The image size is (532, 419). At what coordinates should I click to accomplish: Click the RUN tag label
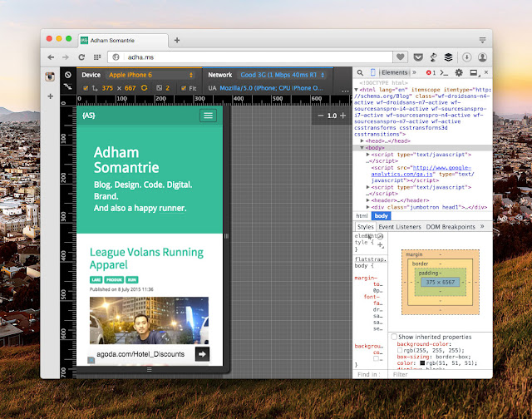(x=132, y=279)
